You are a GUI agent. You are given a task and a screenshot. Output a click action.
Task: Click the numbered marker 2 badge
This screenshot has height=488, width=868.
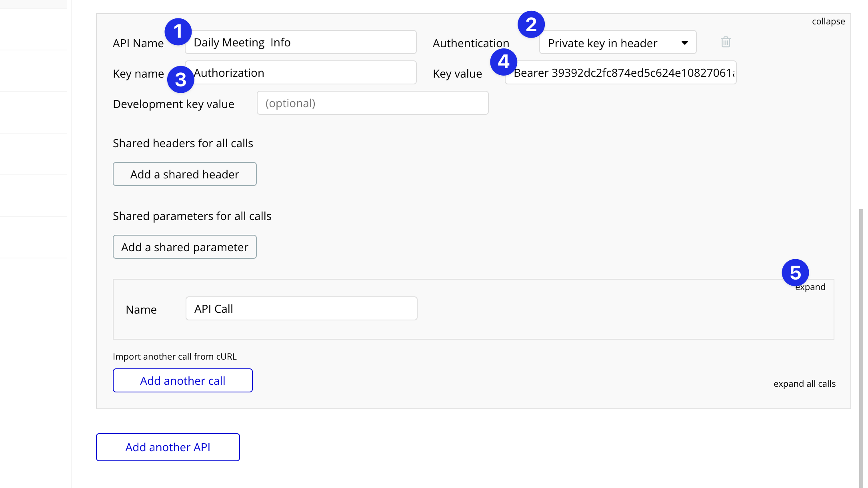click(531, 24)
